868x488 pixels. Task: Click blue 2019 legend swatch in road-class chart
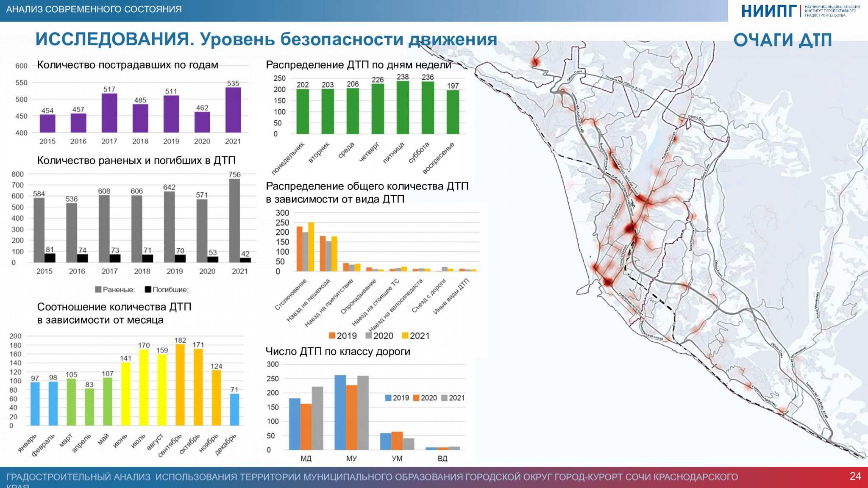click(388, 398)
